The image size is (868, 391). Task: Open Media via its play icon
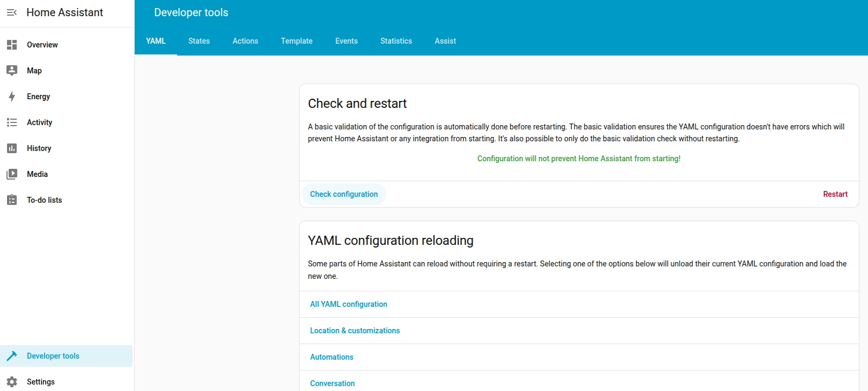point(12,174)
